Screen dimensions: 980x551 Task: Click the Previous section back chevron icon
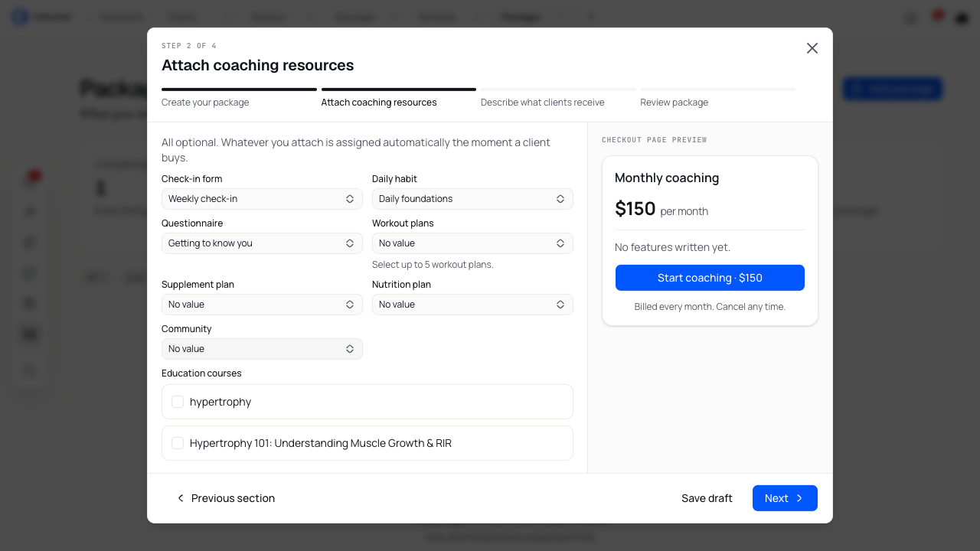click(181, 498)
